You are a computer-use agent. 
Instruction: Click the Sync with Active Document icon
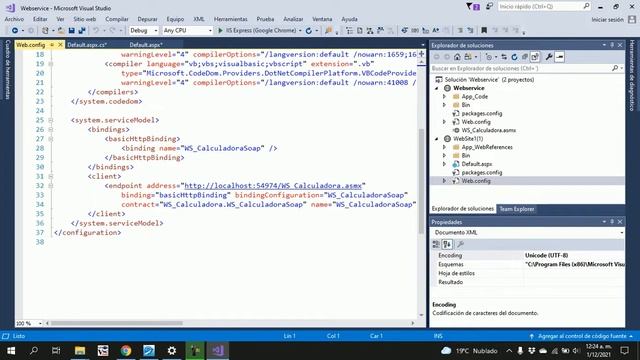click(504, 57)
